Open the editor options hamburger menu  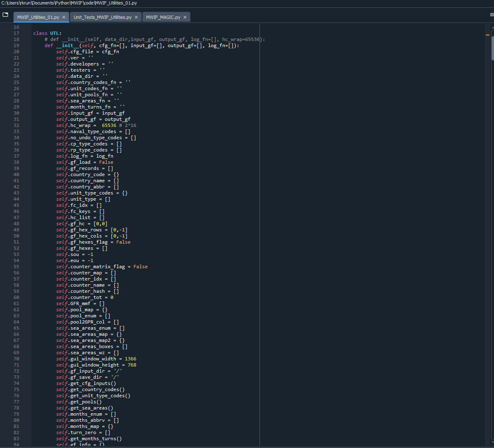tap(492, 15)
